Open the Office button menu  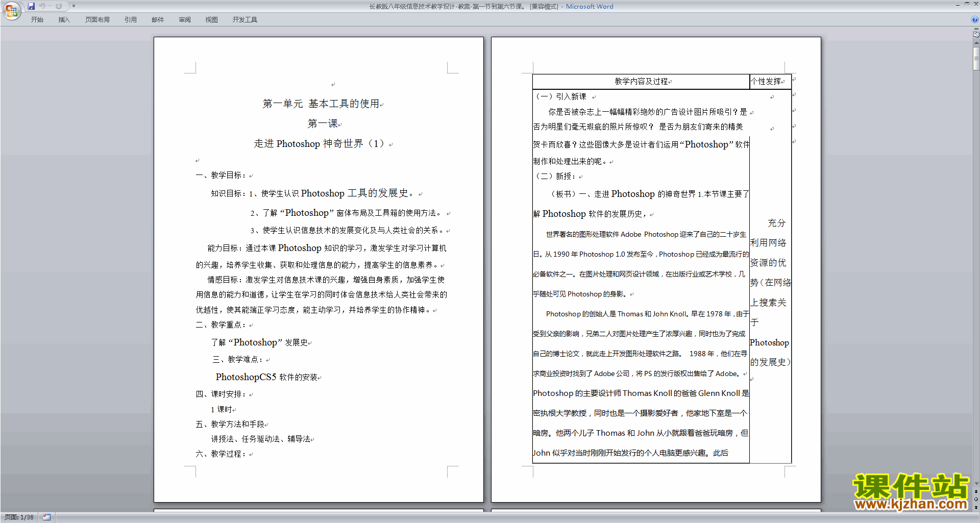(x=11, y=11)
